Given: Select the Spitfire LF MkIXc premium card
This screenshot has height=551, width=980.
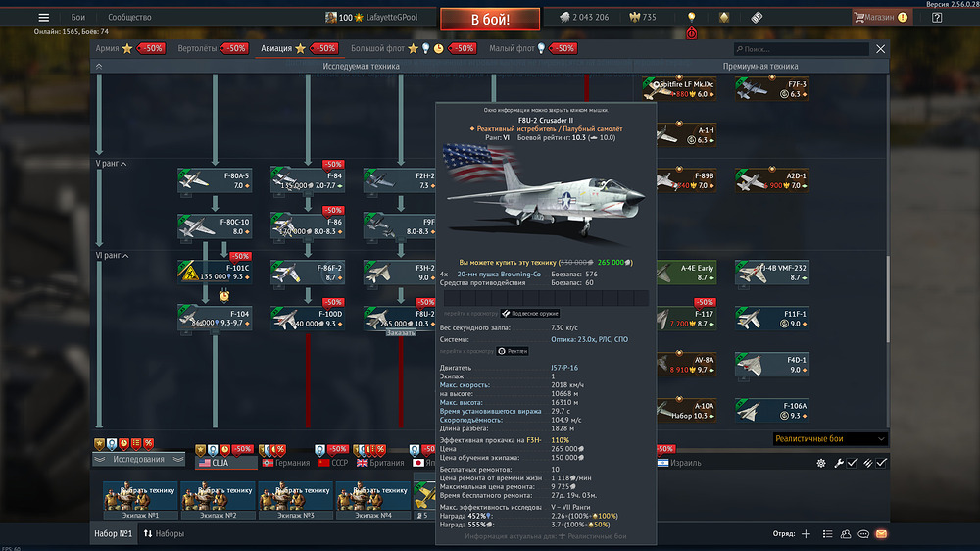Looking at the screenshot, I should pyautogui.click(x=679, y=89).
